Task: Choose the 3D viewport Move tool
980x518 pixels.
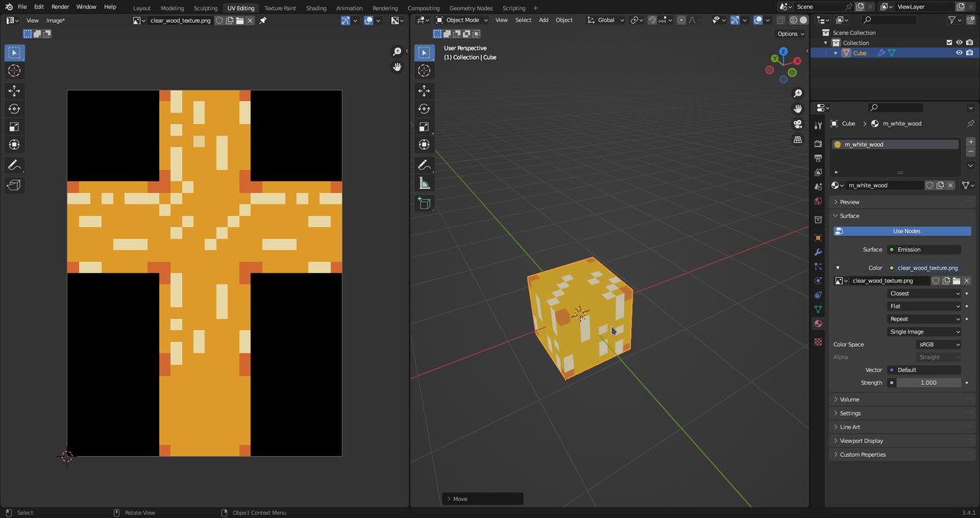Action: click(424, 90)
